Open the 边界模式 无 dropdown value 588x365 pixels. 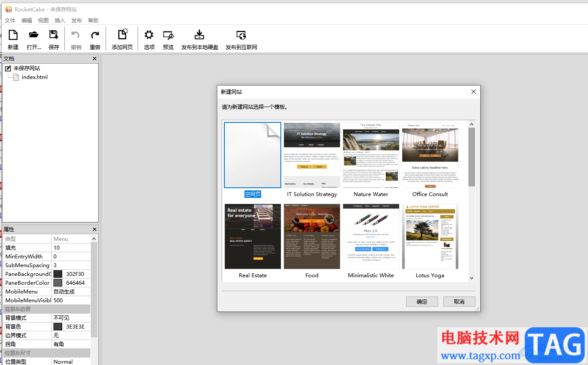pos(71,335)
